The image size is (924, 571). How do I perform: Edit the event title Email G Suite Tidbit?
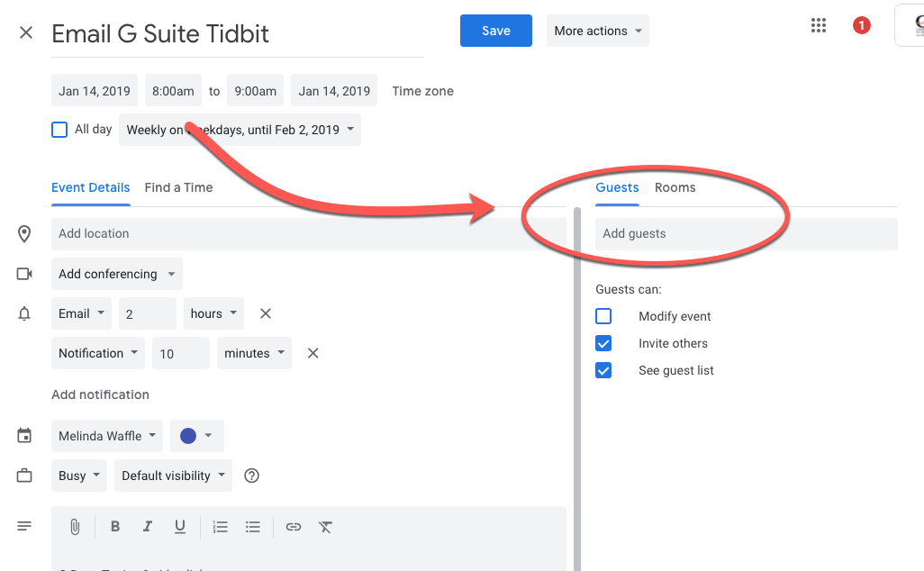click(238, 34)
